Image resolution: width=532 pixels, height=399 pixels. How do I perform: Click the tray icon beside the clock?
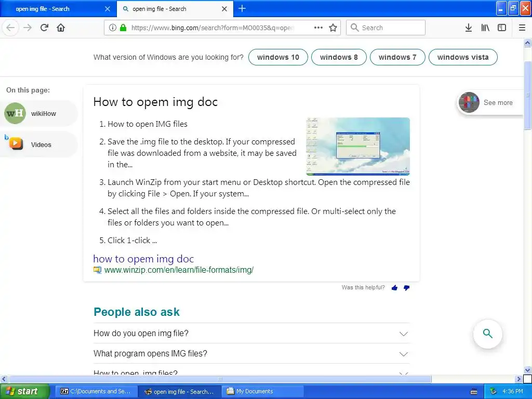coord(494,391)
